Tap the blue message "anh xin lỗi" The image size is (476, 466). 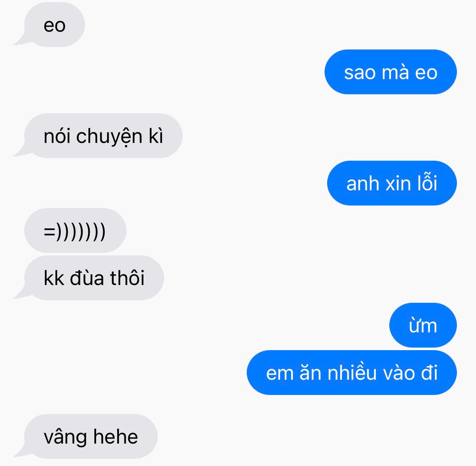click(x=392, y=183)
